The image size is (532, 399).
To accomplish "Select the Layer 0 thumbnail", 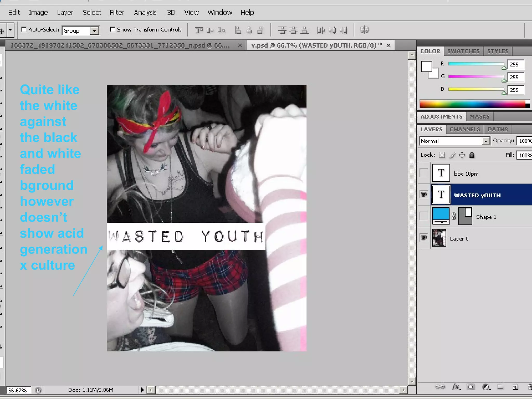I will pos(439,238).
